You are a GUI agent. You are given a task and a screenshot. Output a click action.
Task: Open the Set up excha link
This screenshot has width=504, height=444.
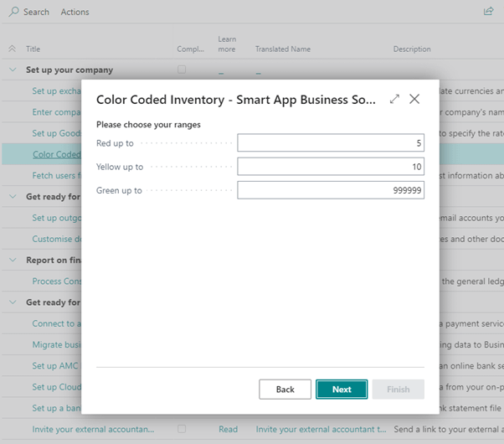point(57,91)
